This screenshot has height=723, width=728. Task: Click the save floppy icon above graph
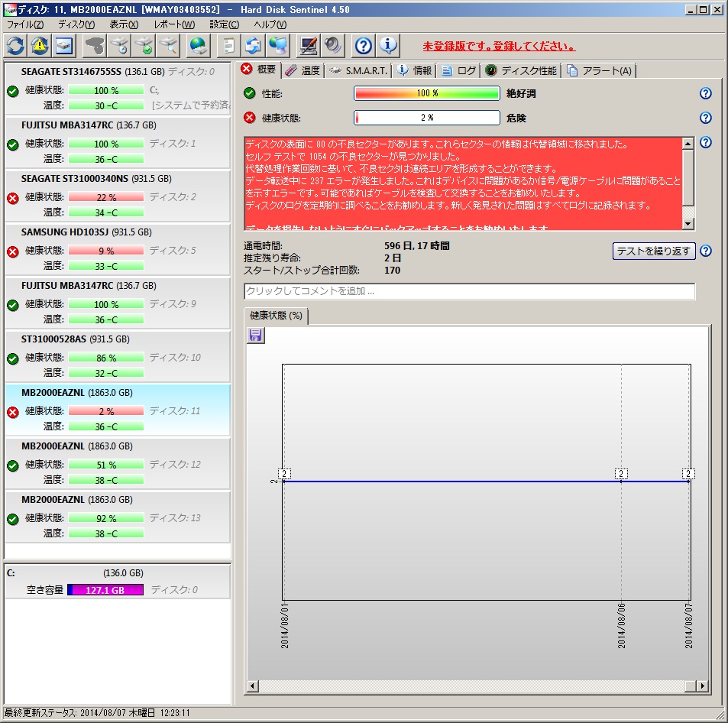256,336
